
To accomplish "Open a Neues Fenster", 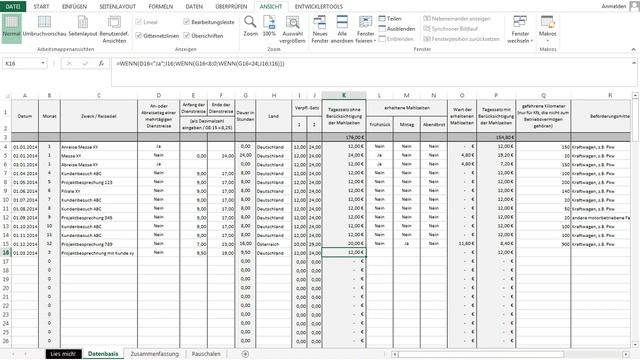I will pyautogui.click(x=320, y=29).
